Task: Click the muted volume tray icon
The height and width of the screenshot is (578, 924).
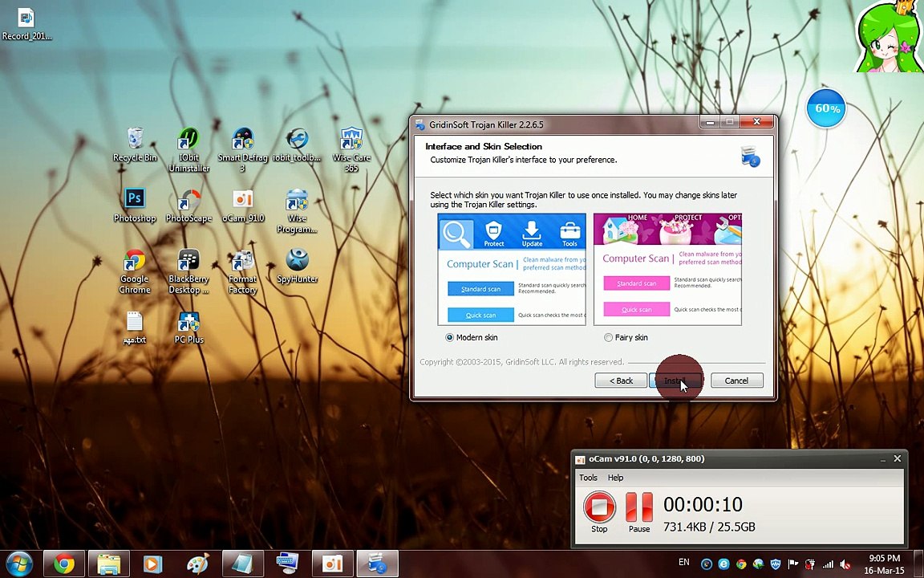Action: (x=845, y=564)
